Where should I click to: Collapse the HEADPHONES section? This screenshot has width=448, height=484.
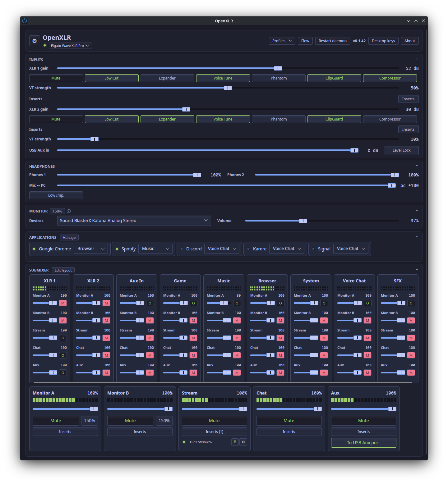(417, 166)
